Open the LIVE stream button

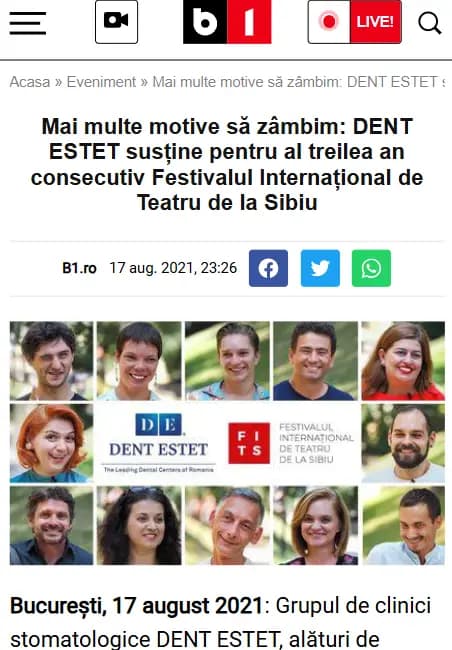point(355,22)
